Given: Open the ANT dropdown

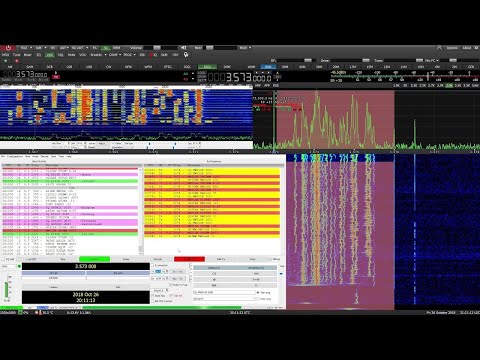Looking at the screenshot, I should [x=64, y=48].
